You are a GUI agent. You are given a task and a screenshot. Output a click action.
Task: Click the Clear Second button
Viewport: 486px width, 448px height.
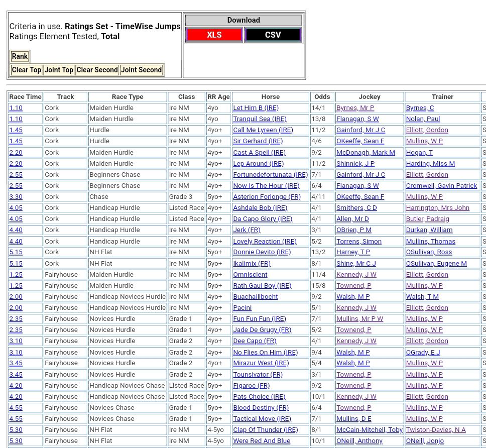tap(97, 70)
